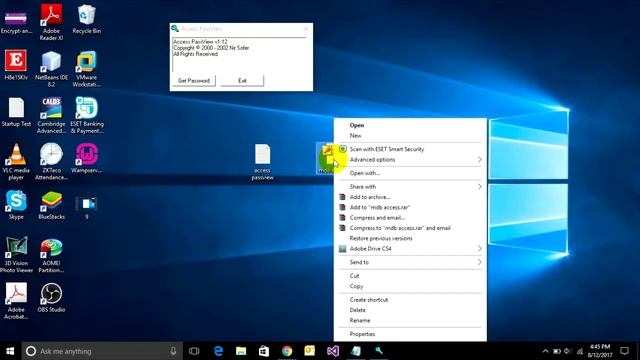Image resolution: width=640 pixels, height=360 pixels.
Task: Choose Compress to "mdb access.rar" and email
Action: tap(410, 228)
